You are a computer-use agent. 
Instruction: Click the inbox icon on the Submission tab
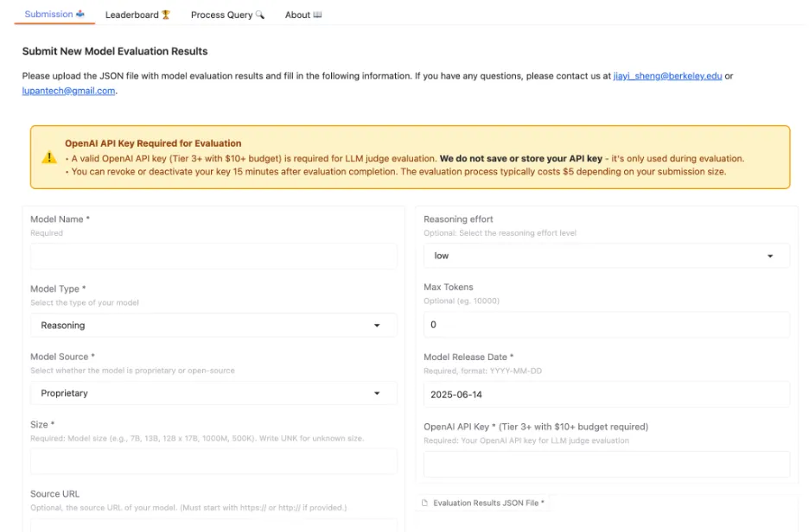[x=80, y=14]
